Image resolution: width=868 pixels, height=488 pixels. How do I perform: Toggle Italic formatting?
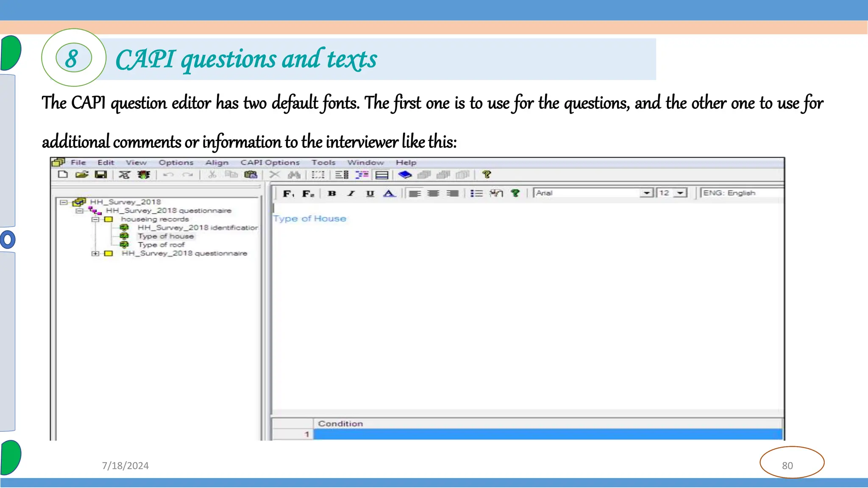point(351,194)
